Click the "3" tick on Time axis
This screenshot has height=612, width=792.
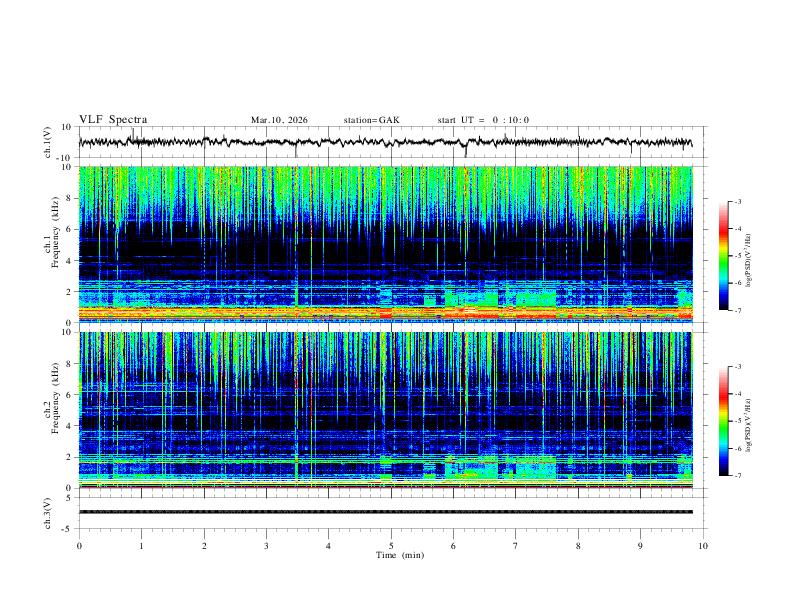tap(266, 546)
